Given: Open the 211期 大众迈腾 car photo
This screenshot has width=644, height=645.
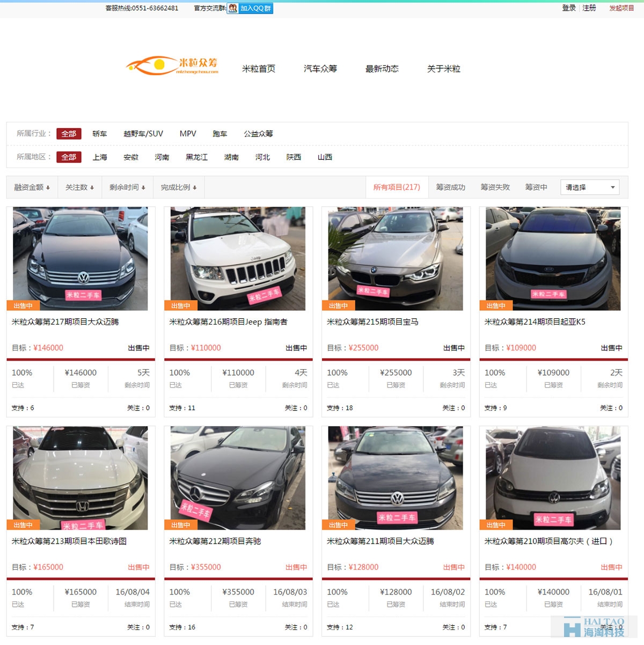Looking at the screenshot, I should (x=396, y=478).
